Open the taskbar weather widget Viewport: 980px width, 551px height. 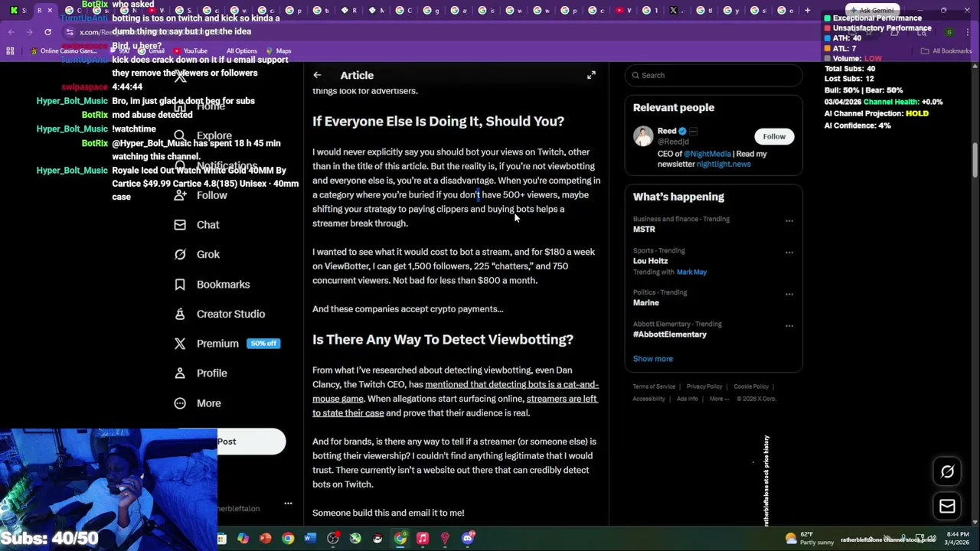[x=808, y=539]
